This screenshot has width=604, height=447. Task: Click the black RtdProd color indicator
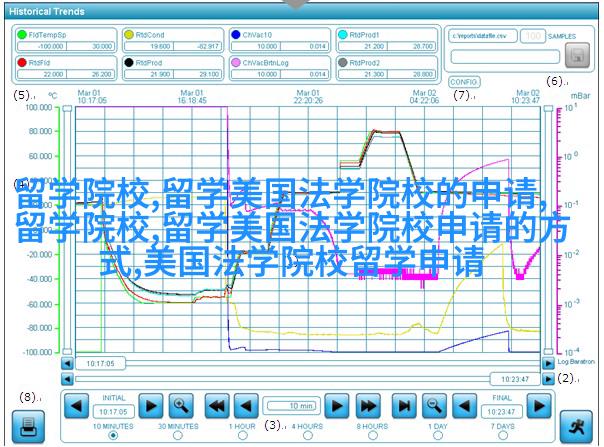(129, 62)
